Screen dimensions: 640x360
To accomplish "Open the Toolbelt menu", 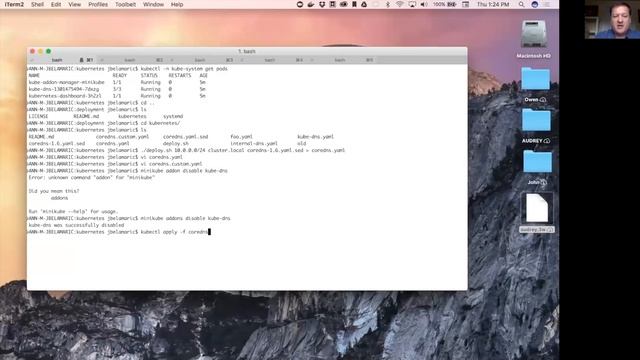I will point(125,4).
